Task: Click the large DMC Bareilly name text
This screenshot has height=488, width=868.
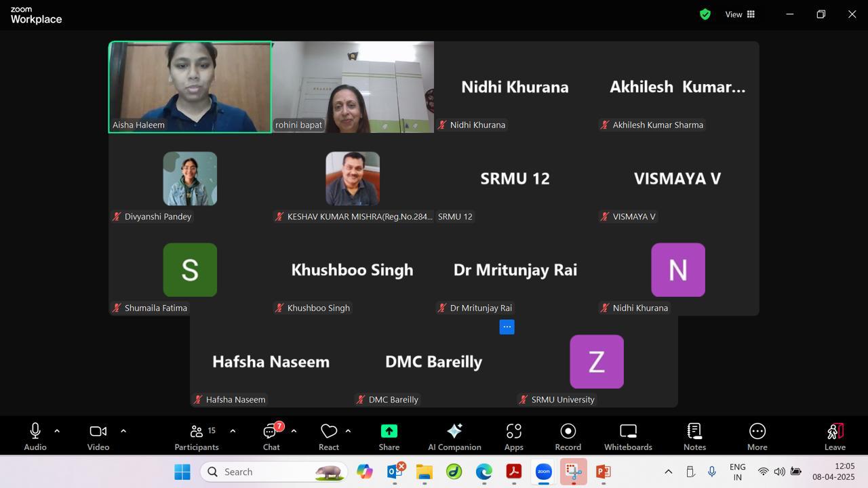Action: pyautogui.click(x=433, y=361)
